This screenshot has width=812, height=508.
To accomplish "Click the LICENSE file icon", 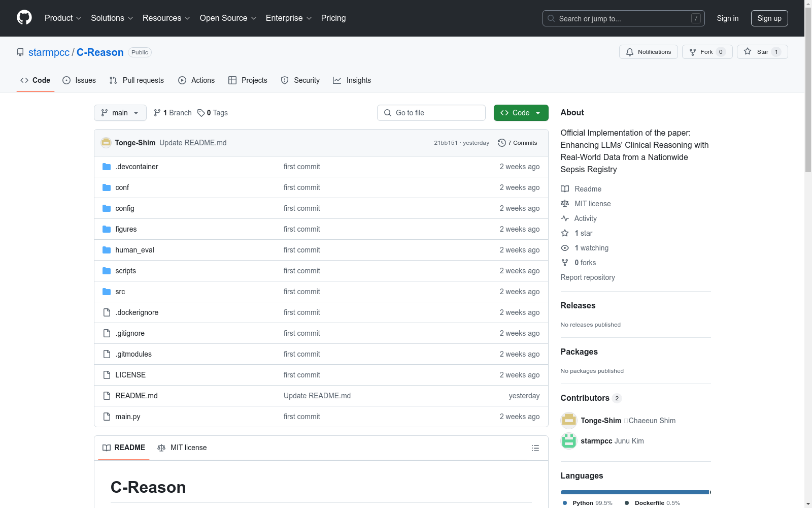I will 107,375.
